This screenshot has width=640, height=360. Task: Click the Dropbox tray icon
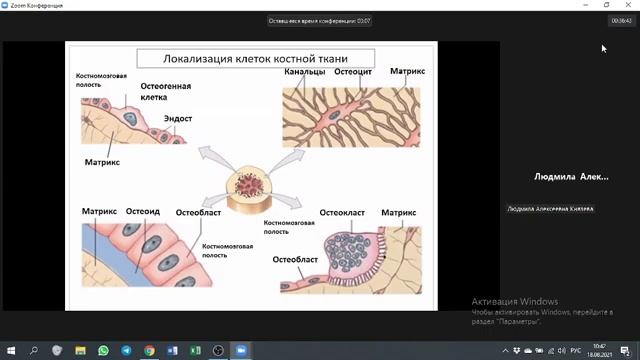[517, 351]
